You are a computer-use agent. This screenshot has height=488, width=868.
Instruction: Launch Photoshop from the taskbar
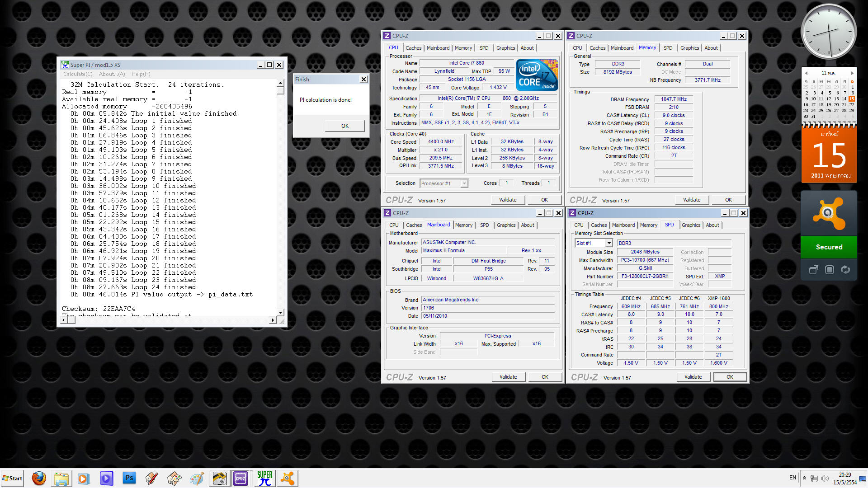click(129, 478)
